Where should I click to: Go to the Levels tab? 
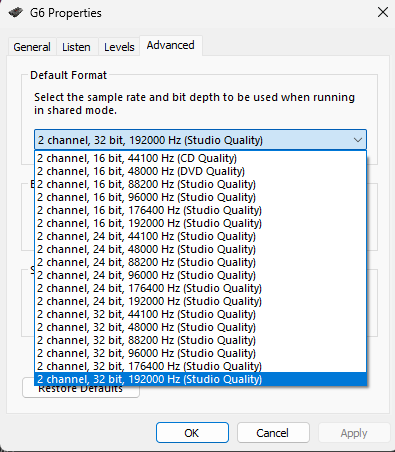point(119,47)
